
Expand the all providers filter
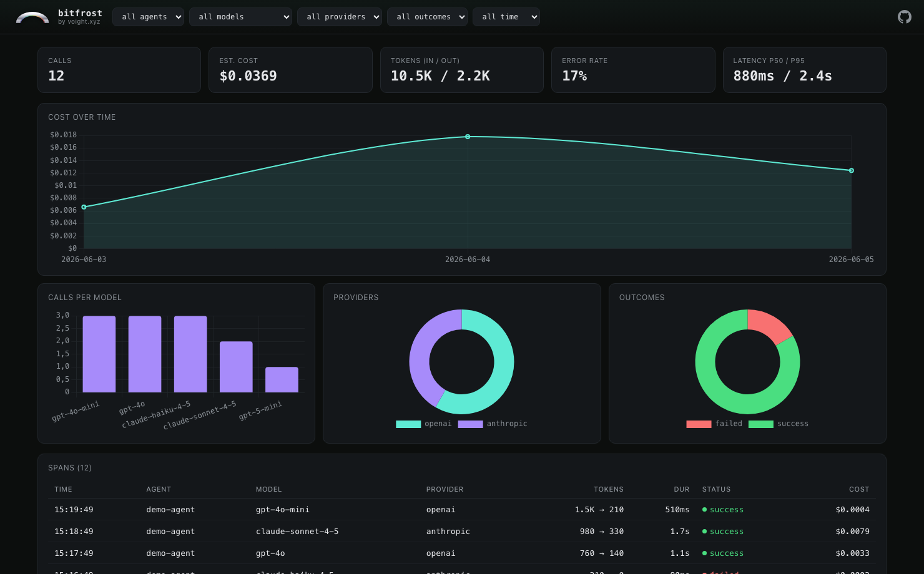340,17
